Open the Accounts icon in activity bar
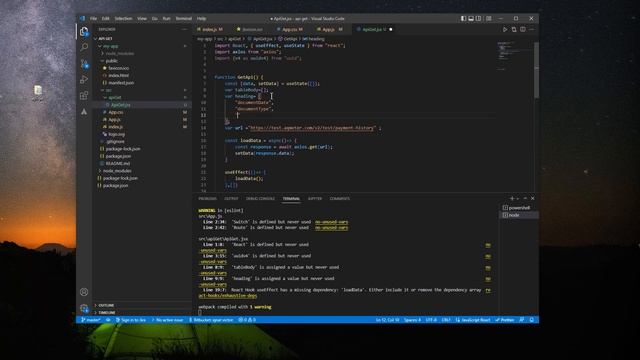The width and height of the screenshot is (640, 360). pos(84,292)
